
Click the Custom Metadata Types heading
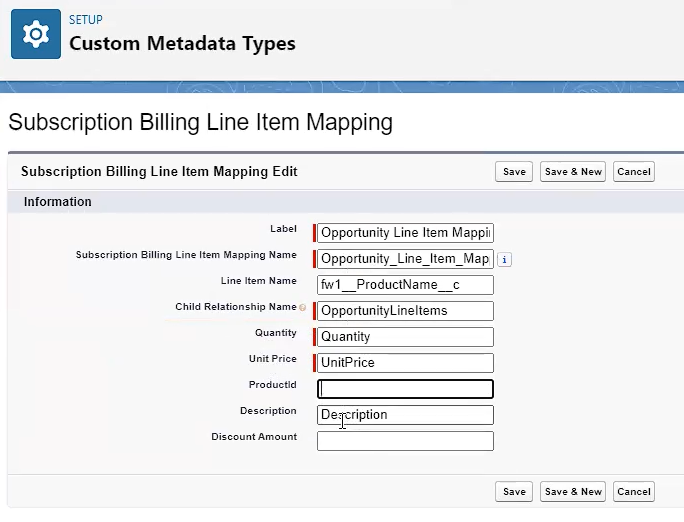[182, 43]
